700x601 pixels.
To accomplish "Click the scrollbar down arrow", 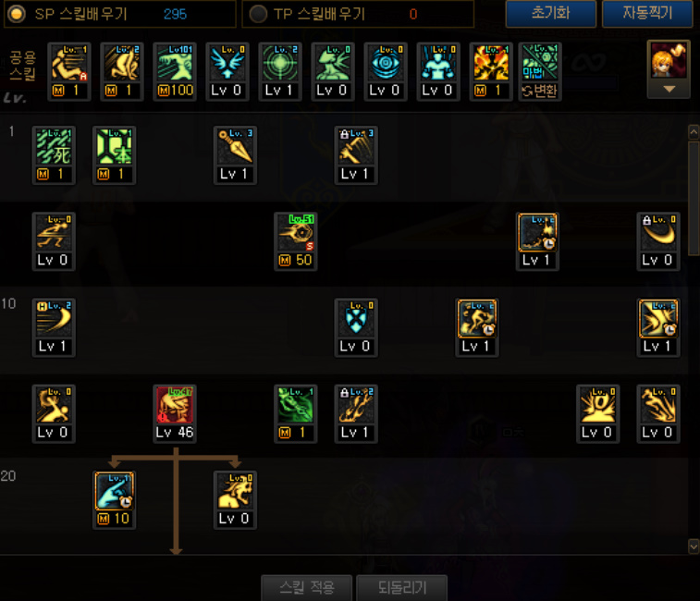I will (x=694, y=546).
